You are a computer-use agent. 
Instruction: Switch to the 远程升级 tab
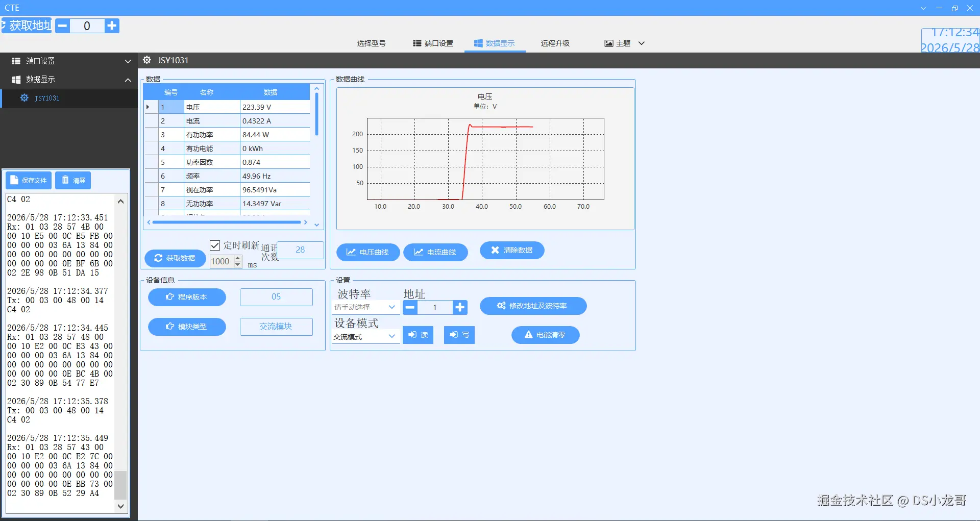click(x=555, y=43)
